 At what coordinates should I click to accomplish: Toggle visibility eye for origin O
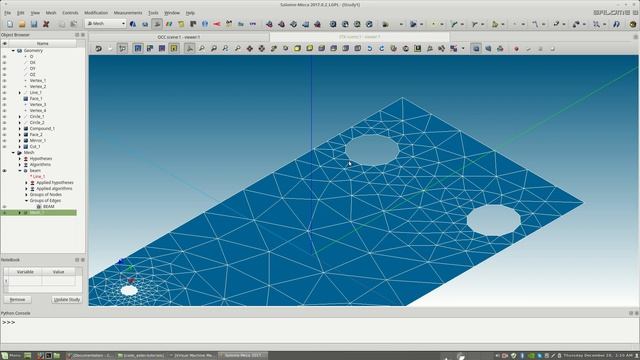click(x=4, y=57)
